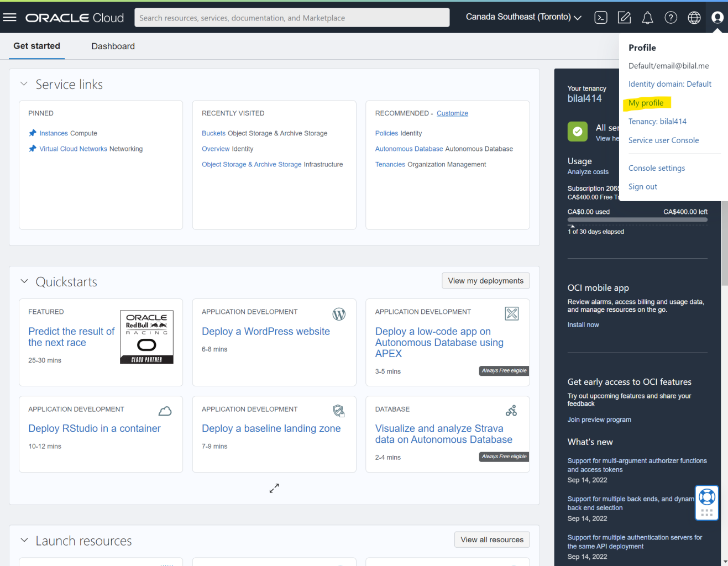Select My profile in Profile menu
Image resolution: width=728 pixels, height=566 pixels.
646,103
